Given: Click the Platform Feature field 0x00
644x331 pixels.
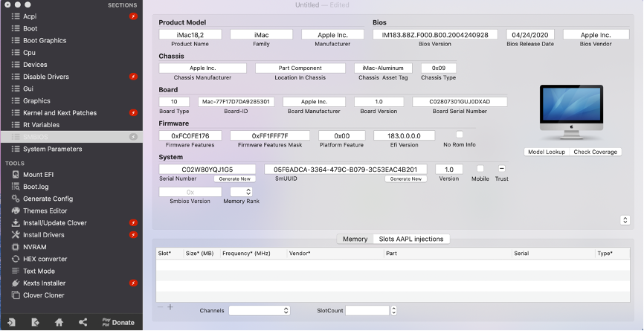Looking at the screenshot, I should point(342,135).
